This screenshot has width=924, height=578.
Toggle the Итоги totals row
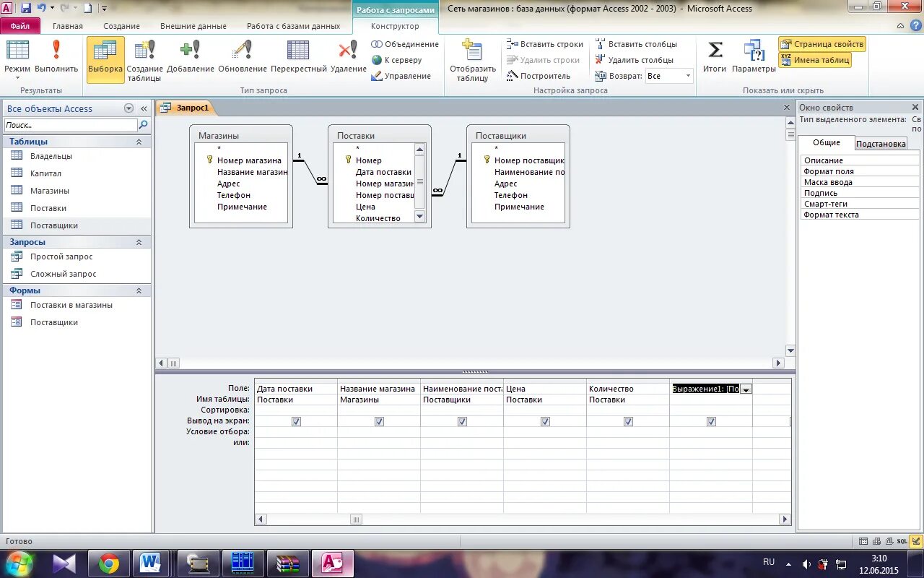715,58
